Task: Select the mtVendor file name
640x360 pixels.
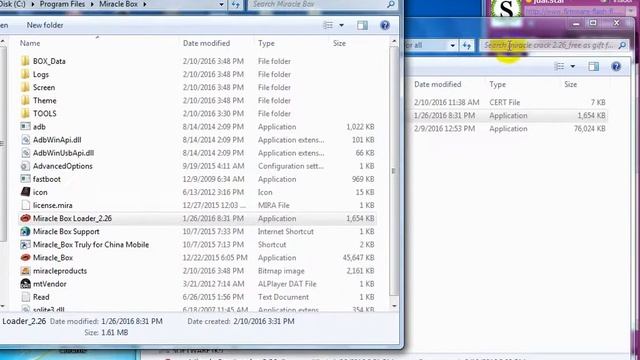Action: click(49, 284)
